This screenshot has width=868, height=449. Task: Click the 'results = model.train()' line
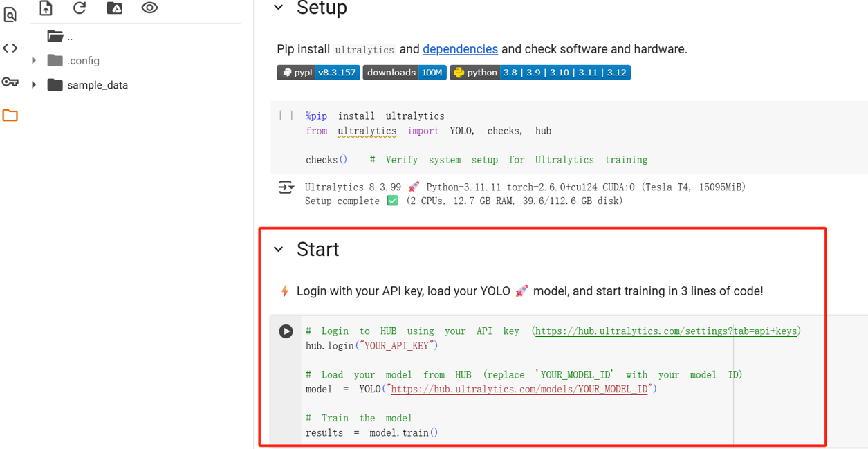(372, 433)
